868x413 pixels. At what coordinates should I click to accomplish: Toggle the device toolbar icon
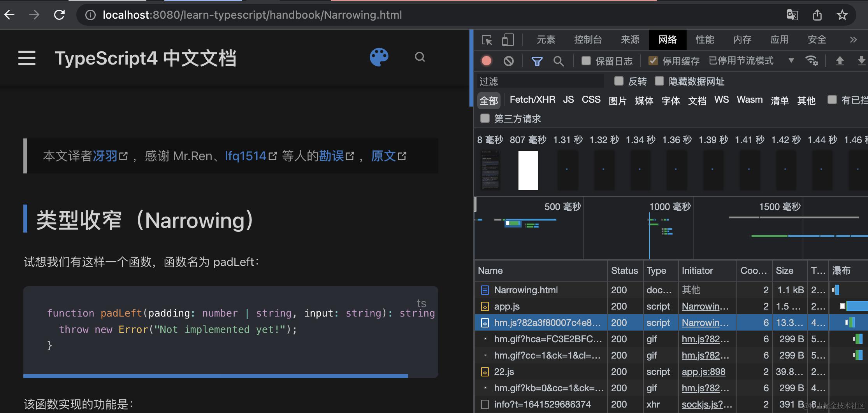tap(508, 40)
